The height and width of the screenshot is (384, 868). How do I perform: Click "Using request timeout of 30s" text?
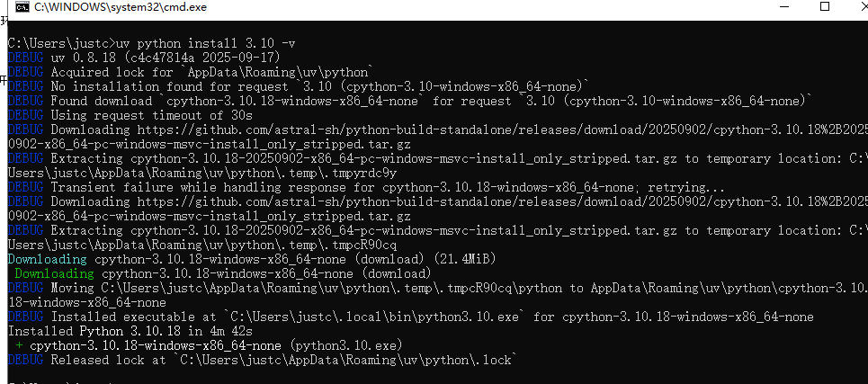(151, 115)
